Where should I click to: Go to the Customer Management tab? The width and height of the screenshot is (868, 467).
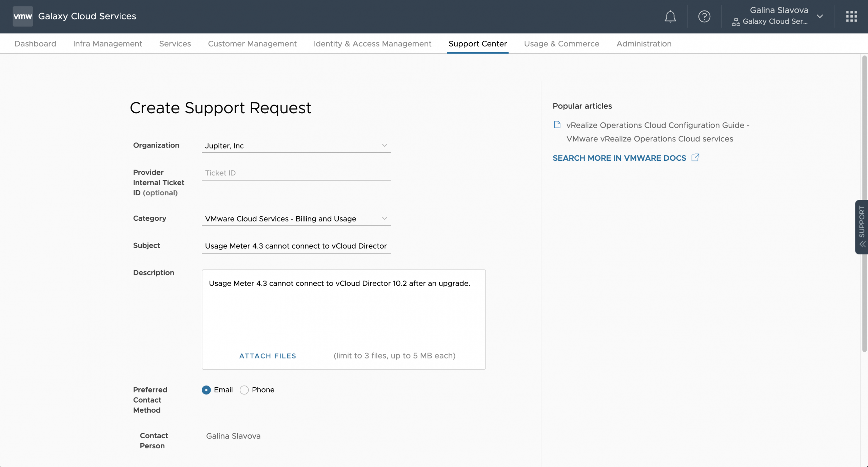[252, 44]
